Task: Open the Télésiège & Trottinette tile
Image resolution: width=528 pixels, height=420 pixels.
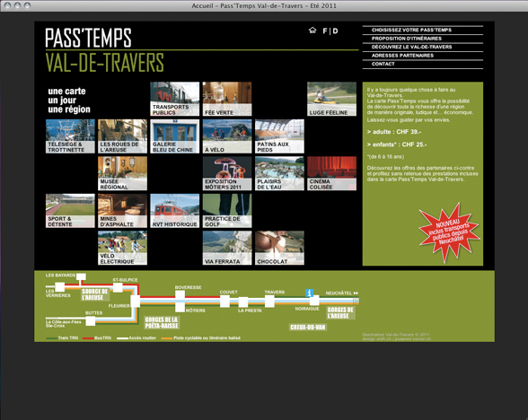Action: coord(70,136)
